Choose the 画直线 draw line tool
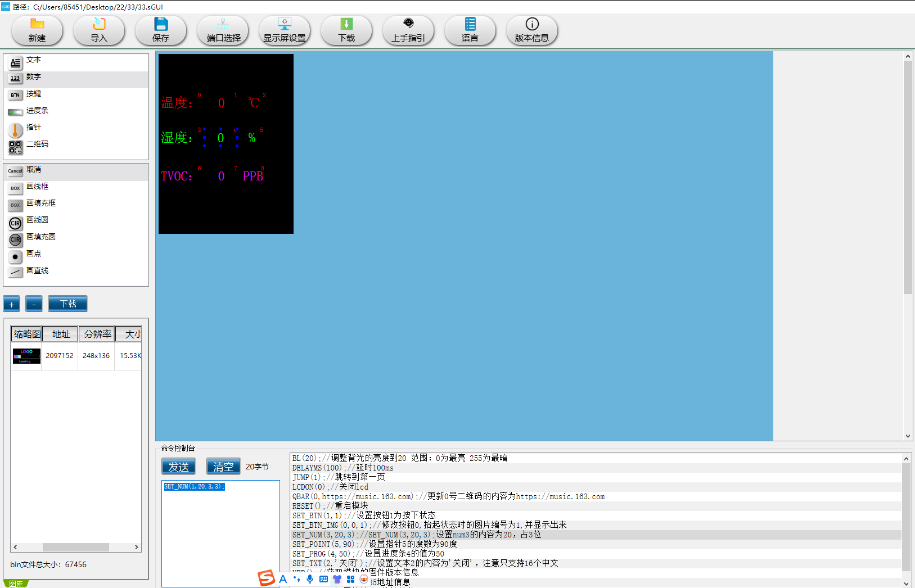 [x=76, y=273]
